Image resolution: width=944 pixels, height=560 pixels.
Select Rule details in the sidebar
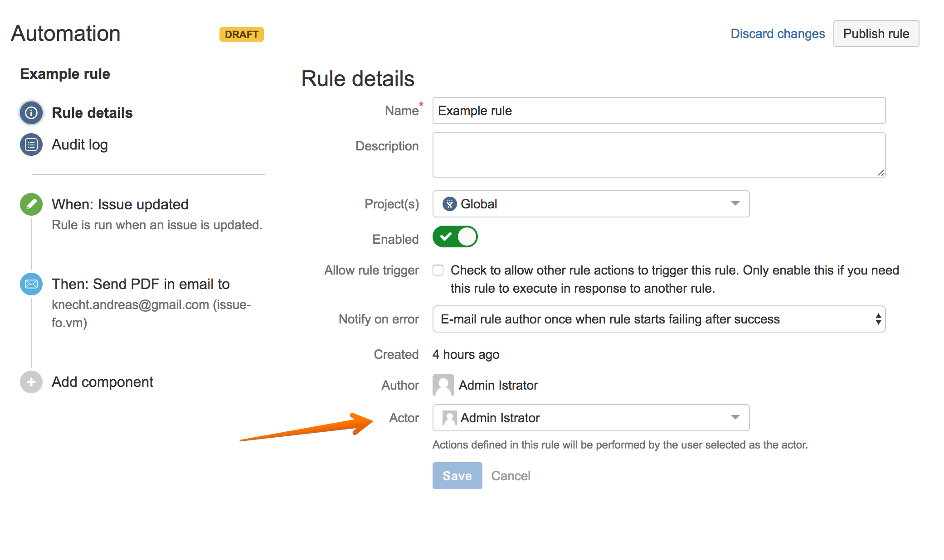[x=92, y=113]
